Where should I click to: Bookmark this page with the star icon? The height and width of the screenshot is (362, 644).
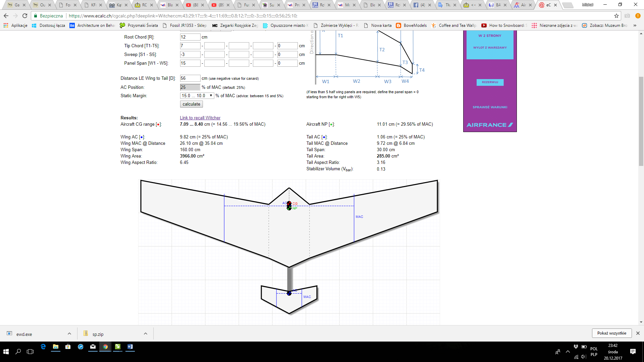pos(616,16)
